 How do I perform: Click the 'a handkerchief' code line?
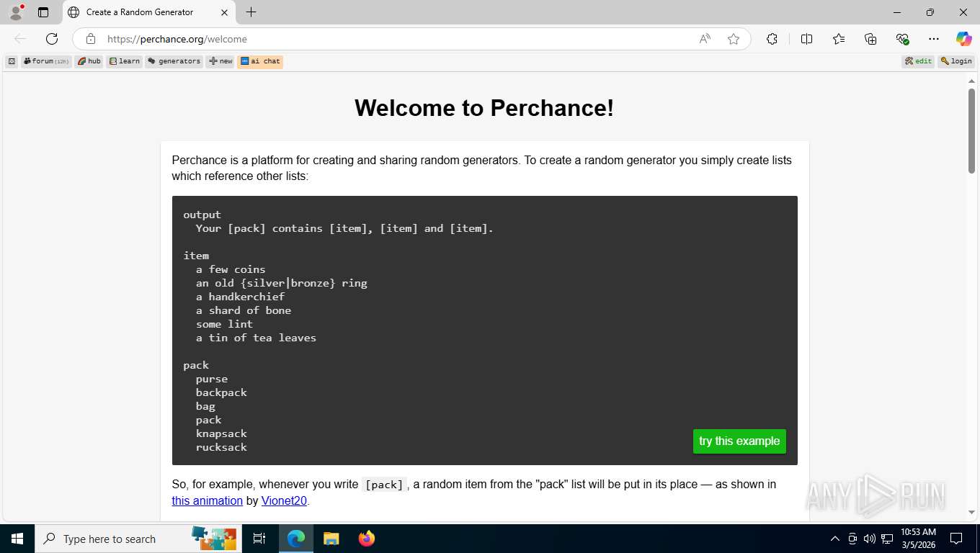click(240, 297)
